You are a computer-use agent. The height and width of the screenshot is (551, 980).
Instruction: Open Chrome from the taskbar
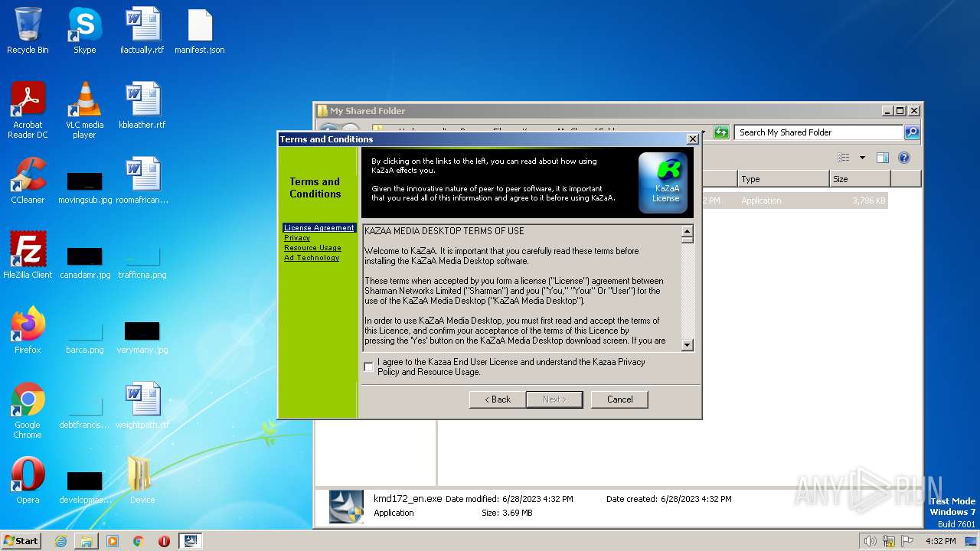(138, 541)
